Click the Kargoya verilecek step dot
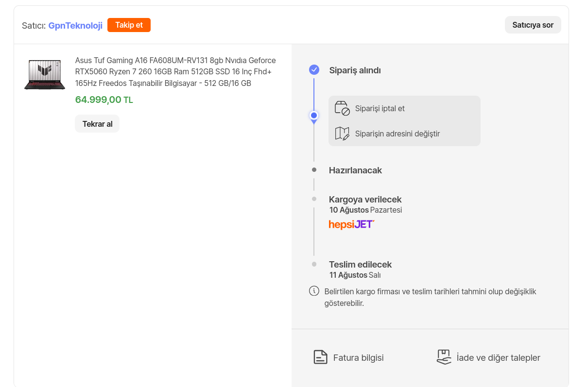588x387 pixels. pyautogui.click(x=314, y=199)
